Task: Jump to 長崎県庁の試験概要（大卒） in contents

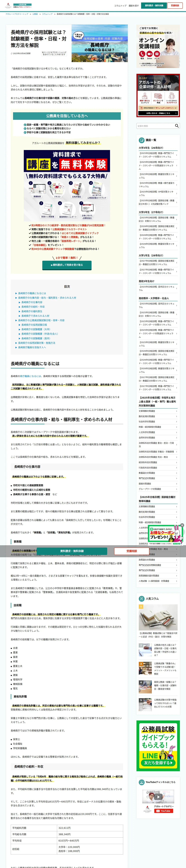Action: pos(36,329)
